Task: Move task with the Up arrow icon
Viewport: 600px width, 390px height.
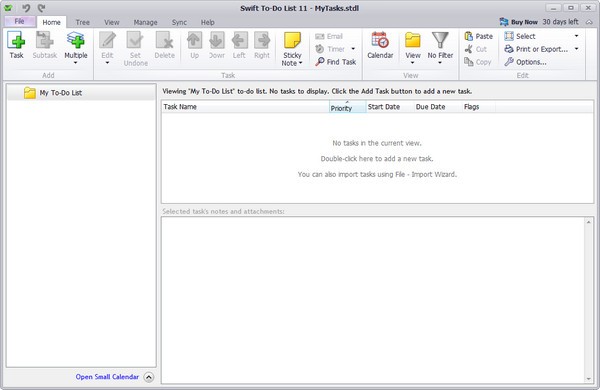Action: [194, 40]
